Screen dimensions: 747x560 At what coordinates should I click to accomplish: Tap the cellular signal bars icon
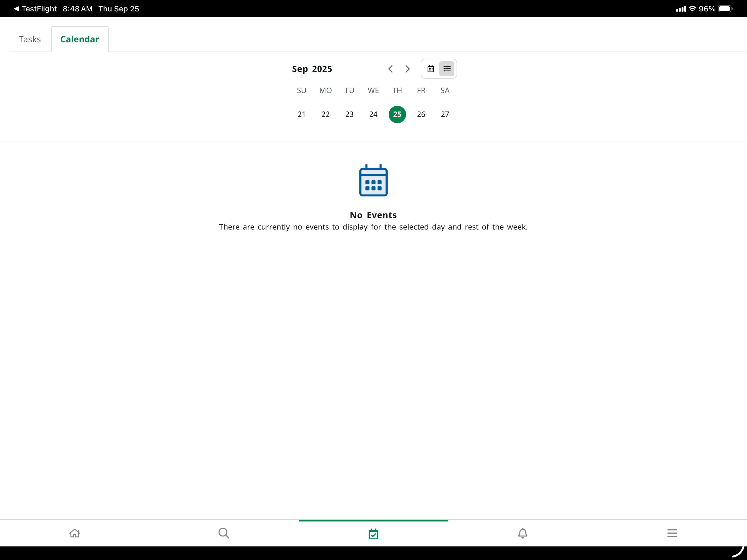(681, 9)
